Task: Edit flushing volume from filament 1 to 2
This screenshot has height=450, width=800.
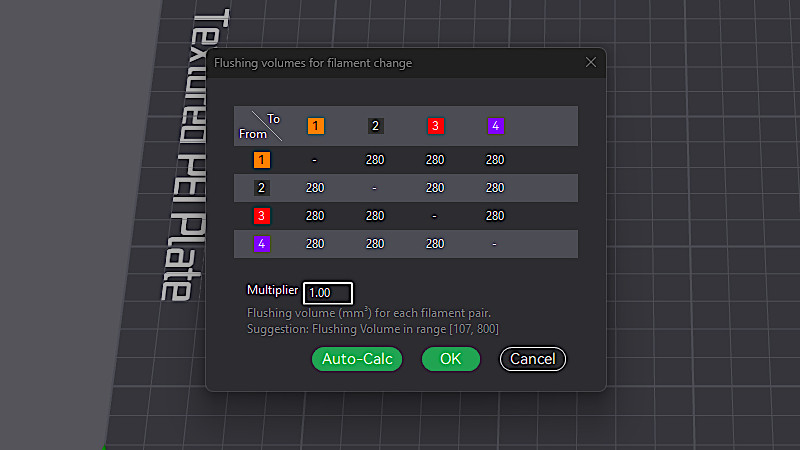Action: [x=375, y=160]
